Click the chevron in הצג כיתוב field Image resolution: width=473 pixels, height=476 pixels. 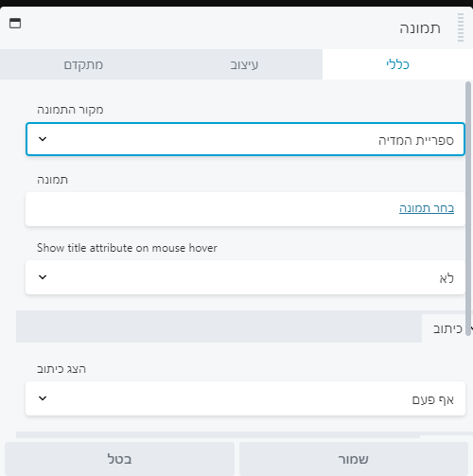pos(43,398)
